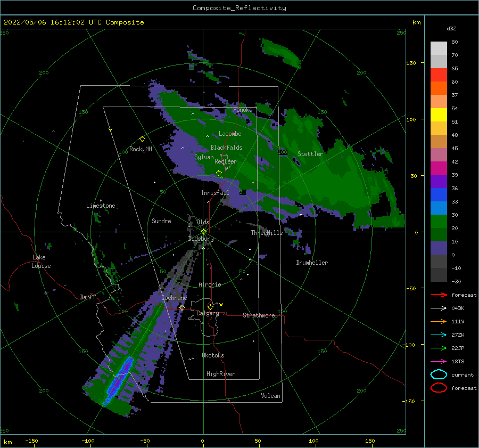479x448 pixels.
Task: Click the -150 bottom axis tick label
Action: pyautogui.click(x=31, y=441)
